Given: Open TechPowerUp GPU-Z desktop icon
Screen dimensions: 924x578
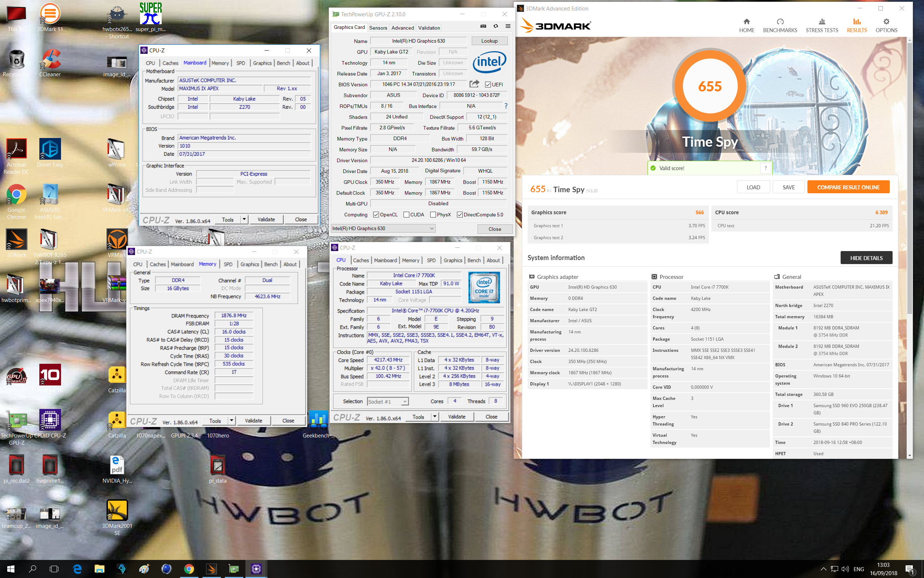Looking at the screenshot, I should pos(16,427).
